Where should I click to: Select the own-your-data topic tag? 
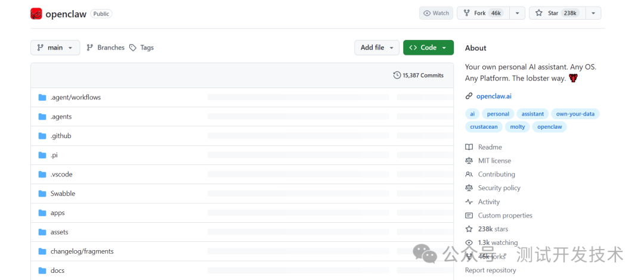(575, 114)
